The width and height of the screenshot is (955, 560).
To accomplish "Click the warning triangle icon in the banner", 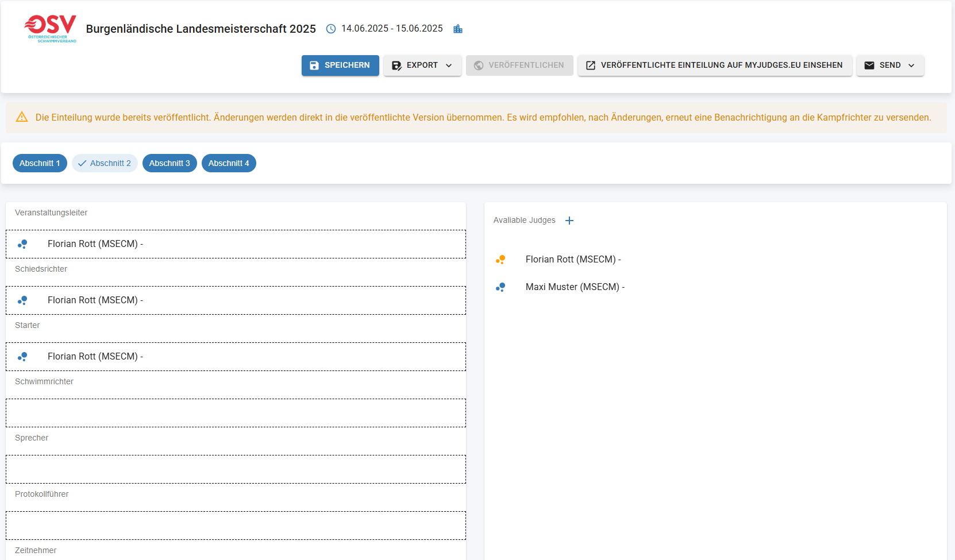I will tap(22, 117).
